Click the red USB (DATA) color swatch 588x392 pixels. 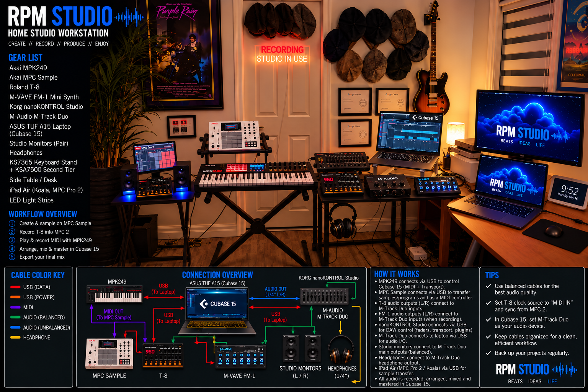[15, 287]
